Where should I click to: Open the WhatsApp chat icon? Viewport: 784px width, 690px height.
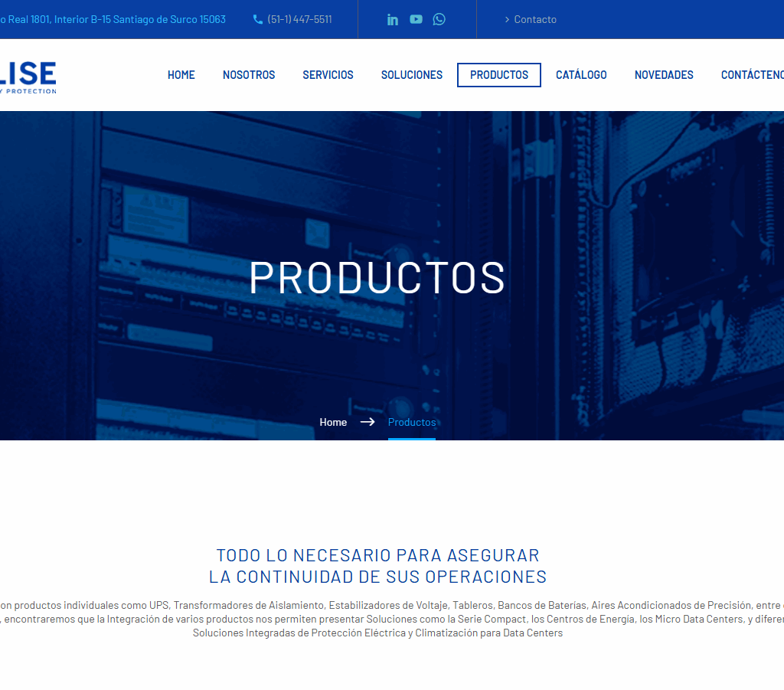click(439, 19)
